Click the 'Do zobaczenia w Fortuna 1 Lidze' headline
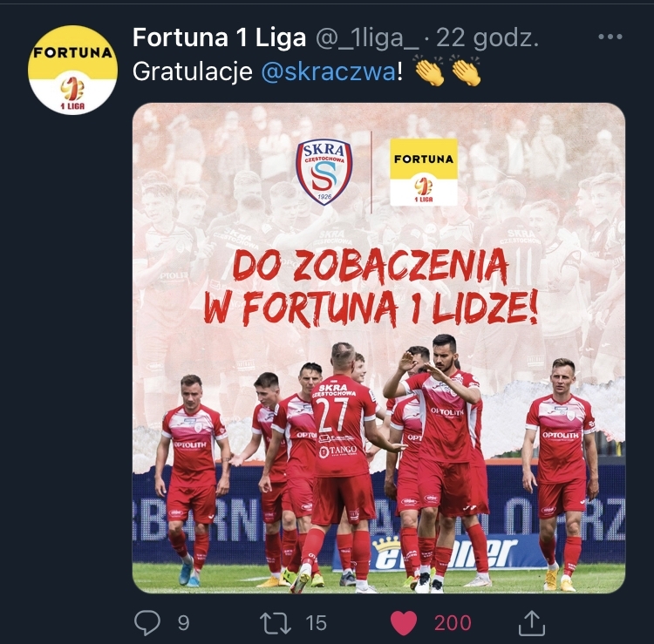 (x=369, y=287)
